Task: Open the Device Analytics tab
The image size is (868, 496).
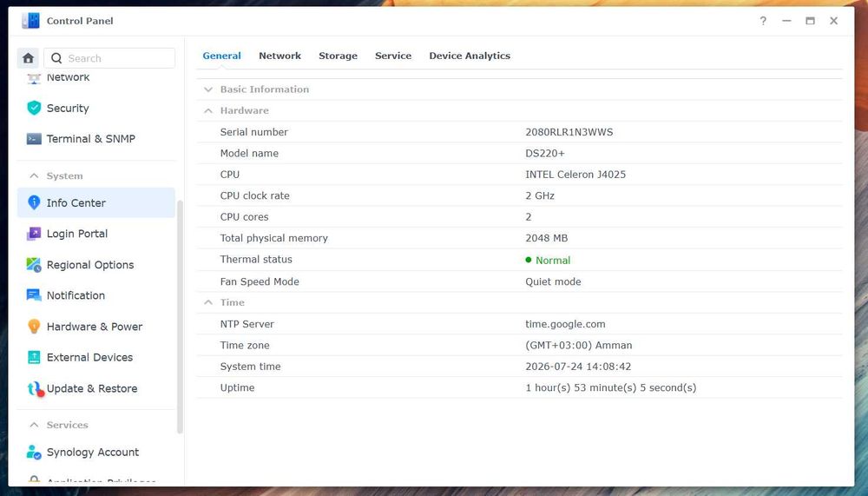Action: point(470,56)
